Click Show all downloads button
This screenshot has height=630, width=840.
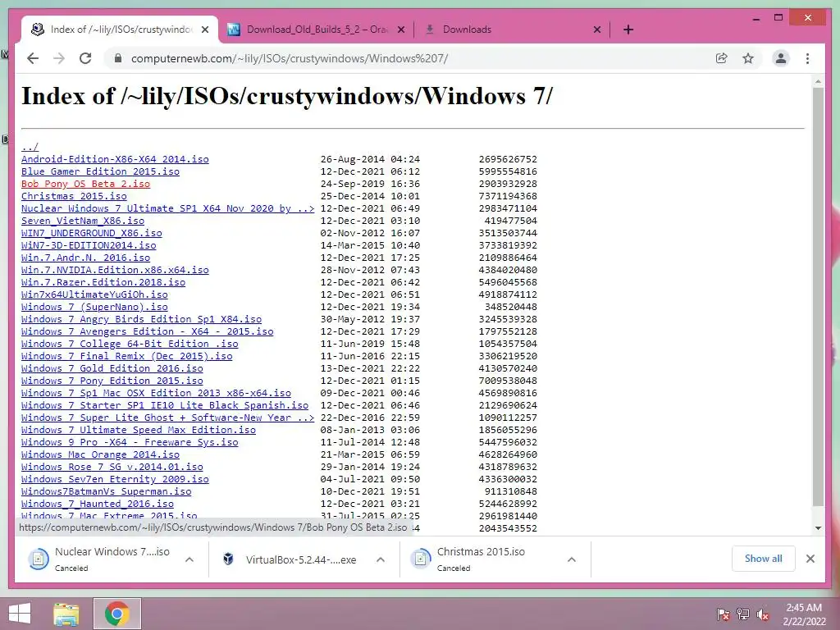click(x=764, y=559)
